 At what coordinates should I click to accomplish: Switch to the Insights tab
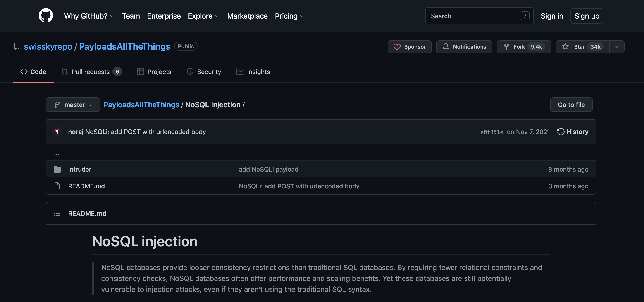click(x=253, y=72)
